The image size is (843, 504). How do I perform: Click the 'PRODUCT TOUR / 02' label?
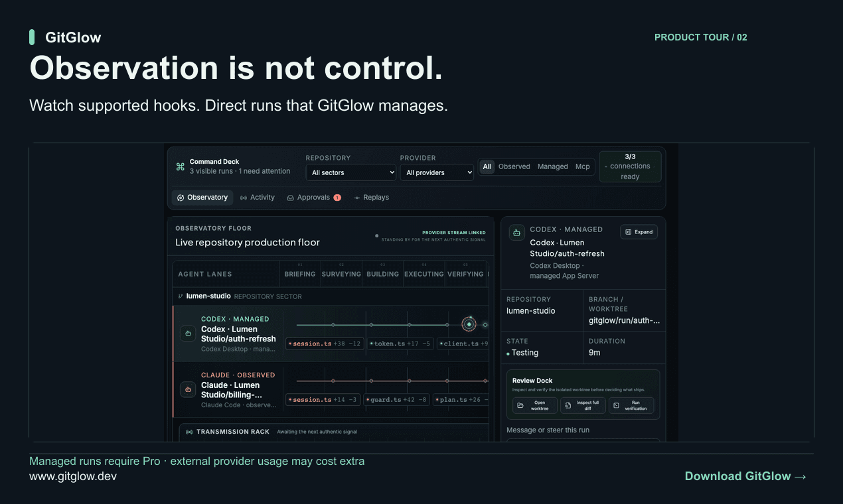(701, 37)
